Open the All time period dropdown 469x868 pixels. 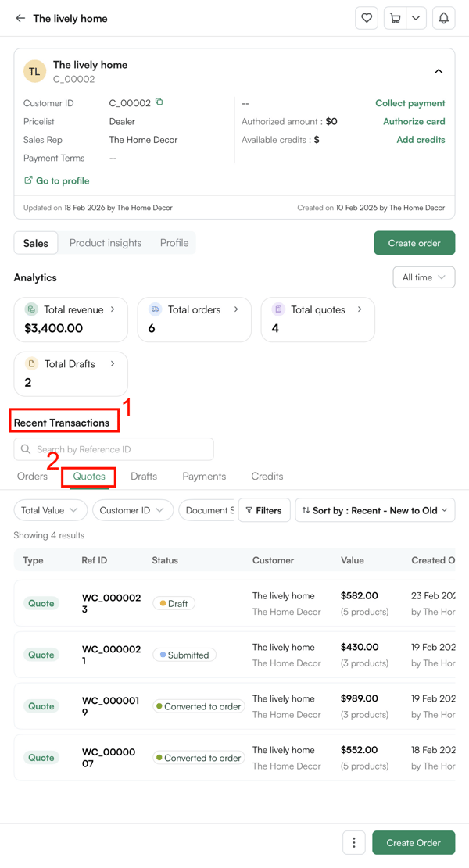click(x=424, y=277)
